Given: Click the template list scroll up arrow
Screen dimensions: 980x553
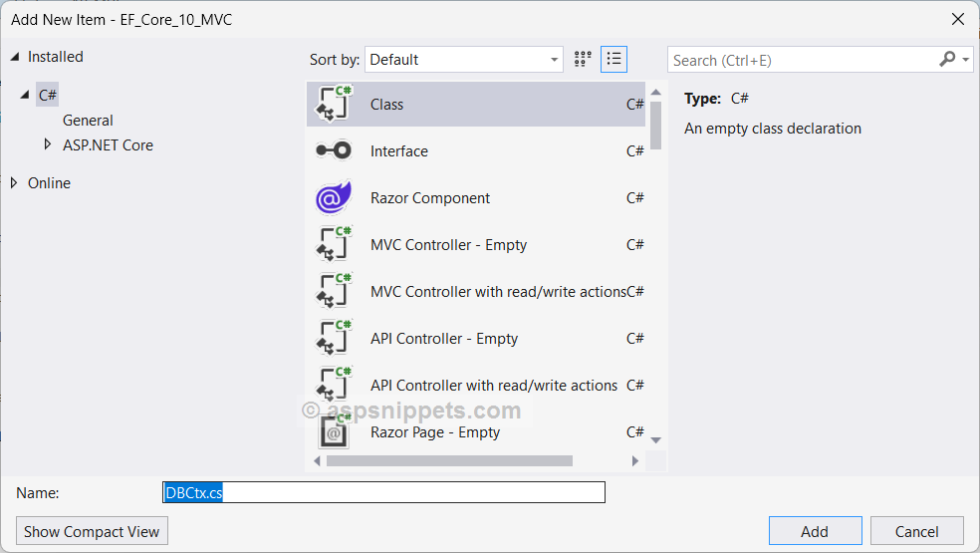Looking at the screenshot, I should click(x=655, y=92).
